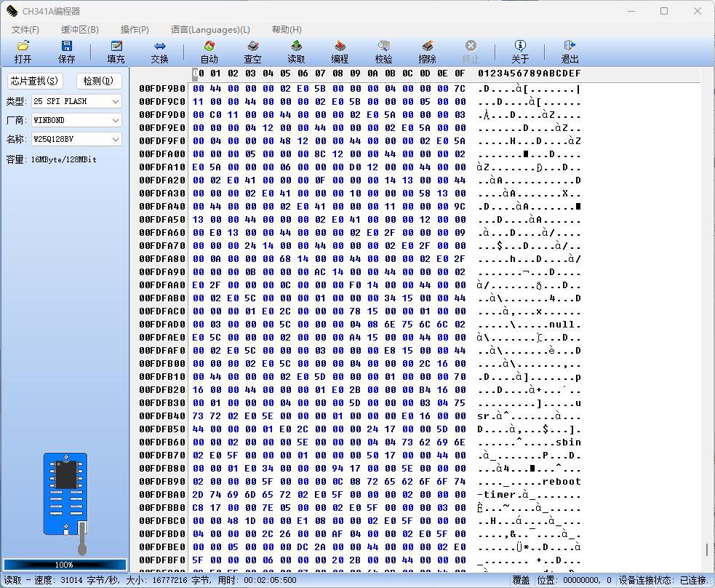
Task: Open the 帮助(H) menu
Action: (x=287, y=30)
